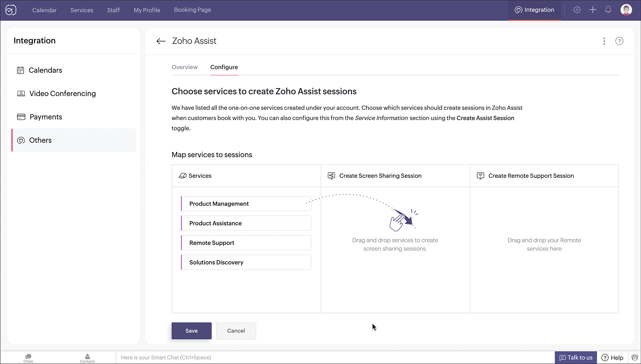Click the Others plug icon
Viewport: 641px width, 364px height.
[21, 140]
